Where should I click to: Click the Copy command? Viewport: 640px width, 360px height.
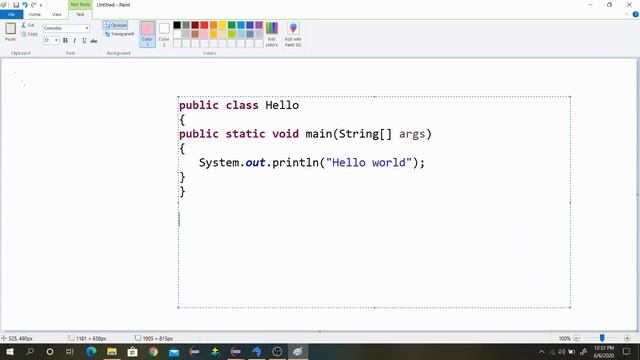point(29,34)
